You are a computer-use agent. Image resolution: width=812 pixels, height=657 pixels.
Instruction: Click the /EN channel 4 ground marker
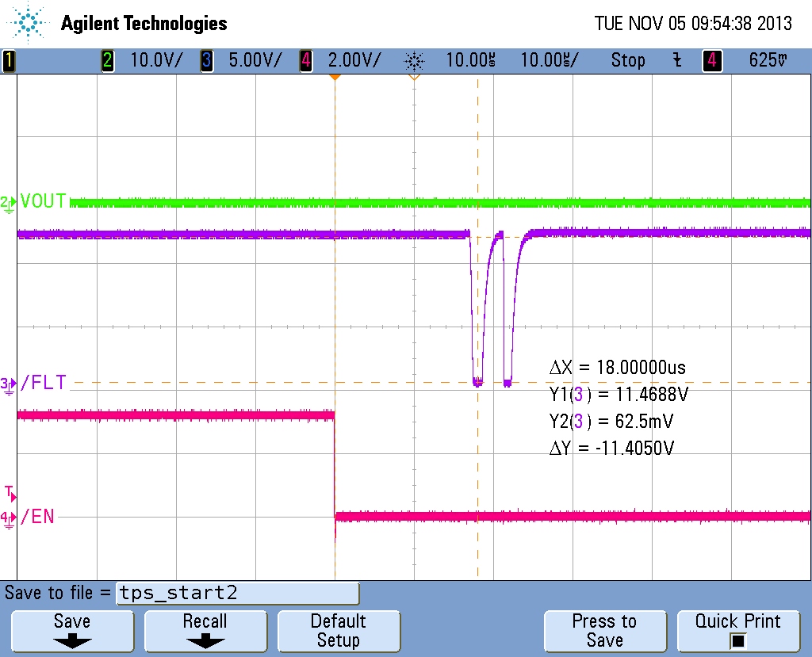click(x=8, y=519)
